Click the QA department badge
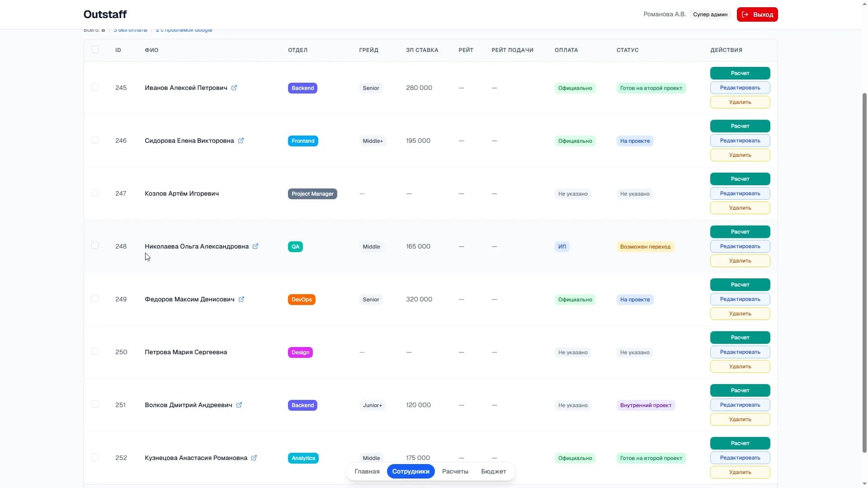Screen dimensions: 868x488 click(295, 247)
